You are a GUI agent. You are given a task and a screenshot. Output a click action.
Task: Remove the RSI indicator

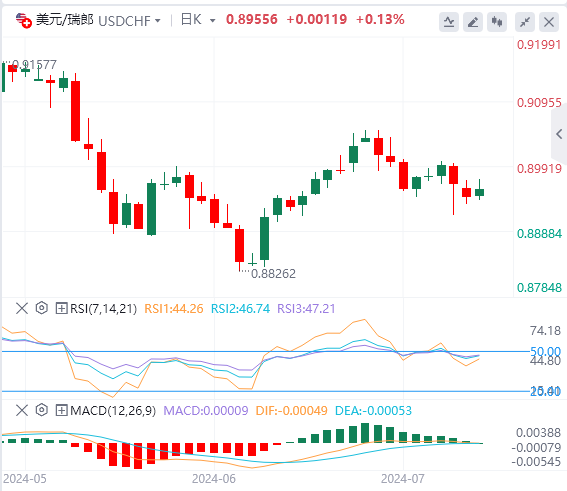point(22,308)
